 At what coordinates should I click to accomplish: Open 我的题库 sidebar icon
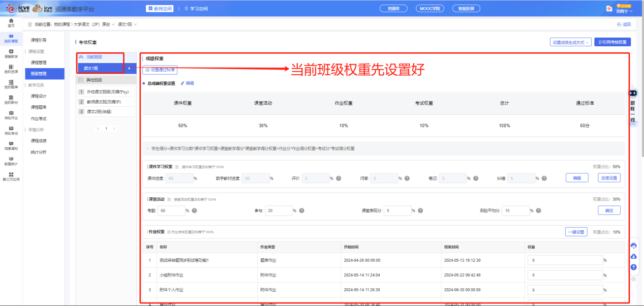[11, 84]
